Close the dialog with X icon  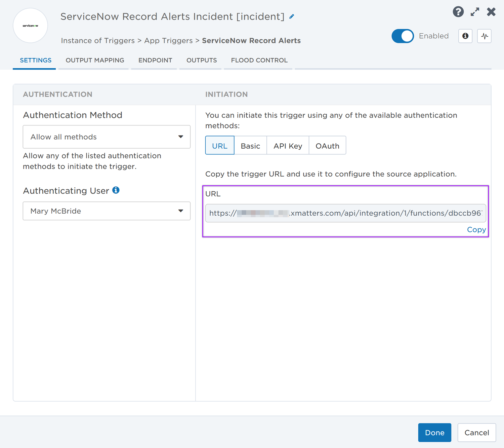pyautogui.click(x=491, y=12)
